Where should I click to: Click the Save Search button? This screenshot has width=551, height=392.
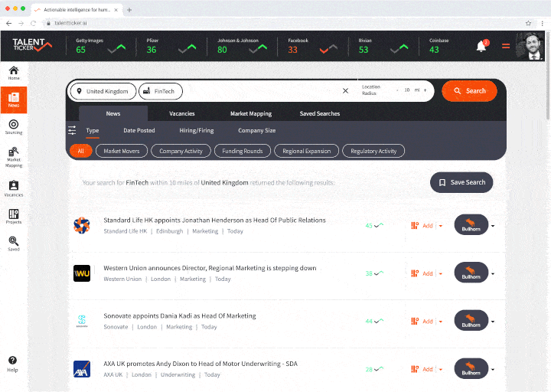point(461,182)
